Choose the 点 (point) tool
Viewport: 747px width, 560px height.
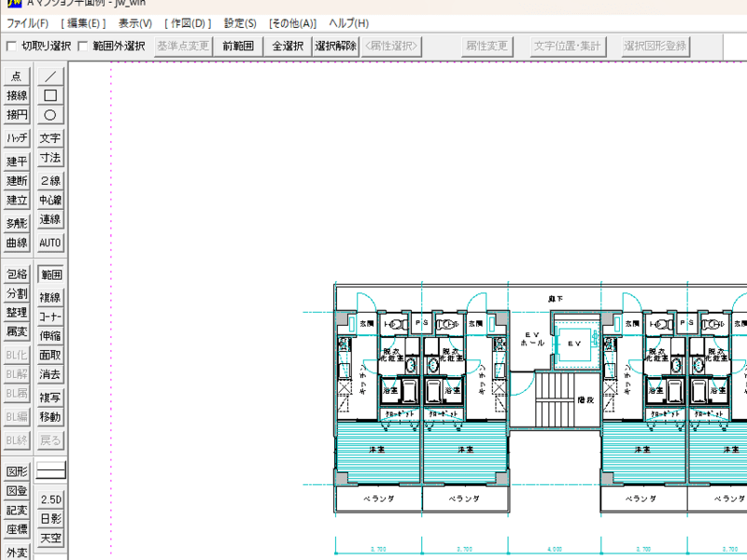[x=17, y=76]
